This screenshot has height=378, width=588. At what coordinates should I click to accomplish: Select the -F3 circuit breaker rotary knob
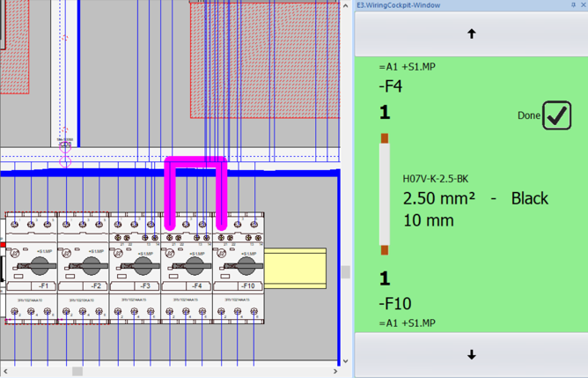pos(143,263)
